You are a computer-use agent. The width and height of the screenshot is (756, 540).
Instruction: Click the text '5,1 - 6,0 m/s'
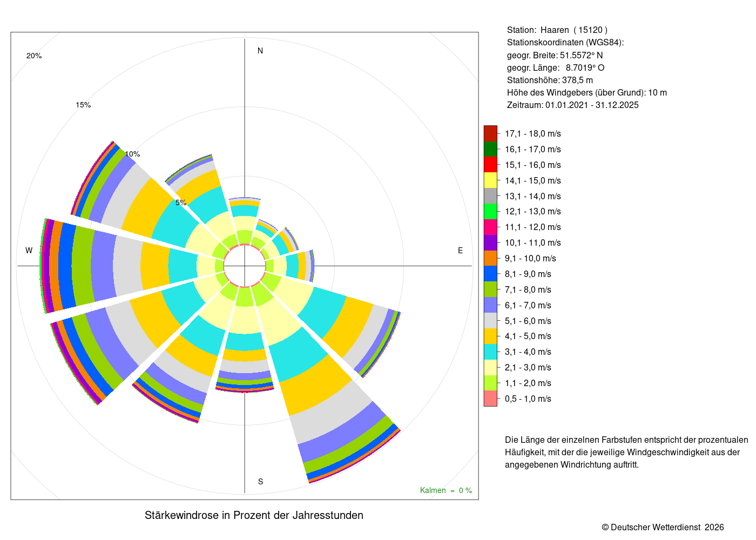click(528, 321)
